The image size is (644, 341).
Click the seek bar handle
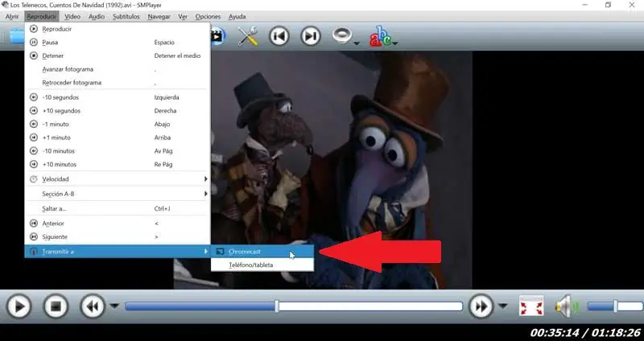click(x=277, y=306)
